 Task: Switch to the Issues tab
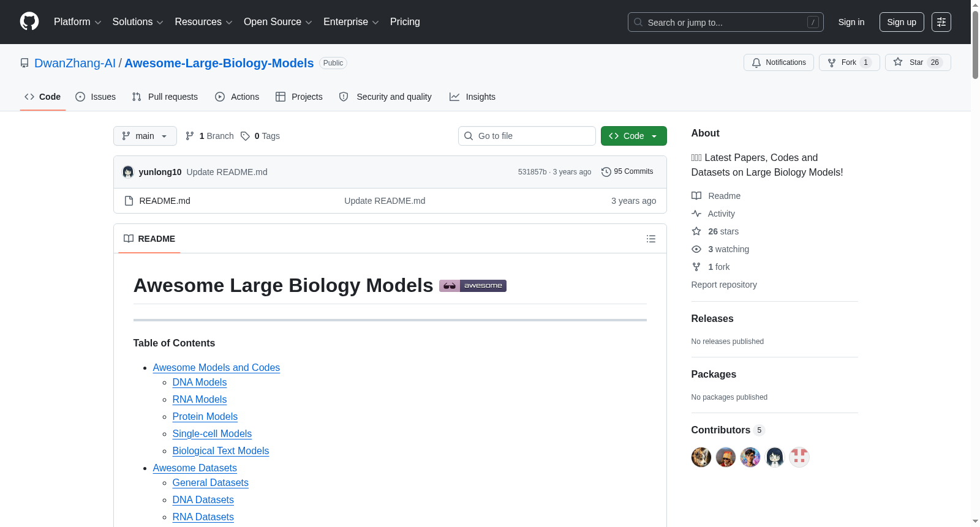(x=96, y=97)
